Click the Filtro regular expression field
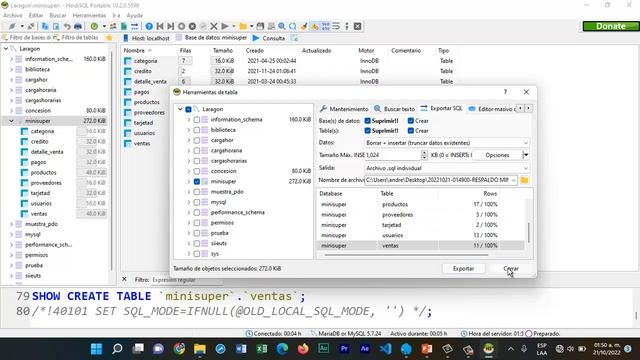This screenshot has width=640, height=360. click(x=187, y=280)
